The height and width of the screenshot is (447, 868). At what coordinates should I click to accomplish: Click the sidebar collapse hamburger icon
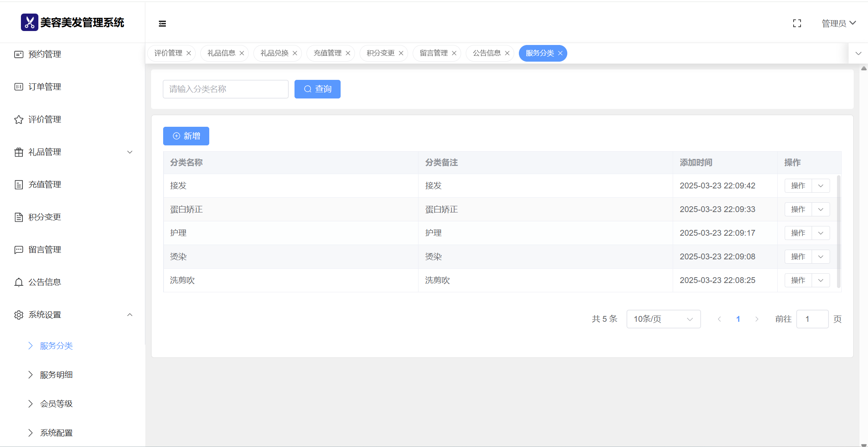pyautogui.click(x=162, y=24)
